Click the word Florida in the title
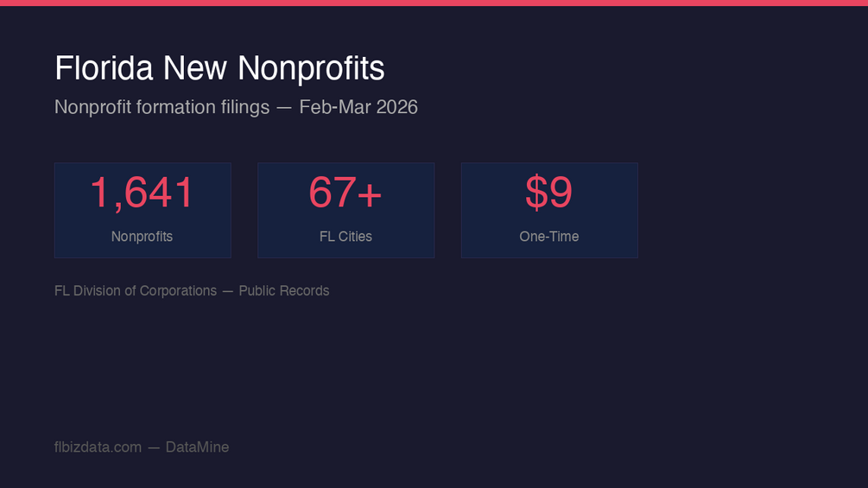 [104, 68]
